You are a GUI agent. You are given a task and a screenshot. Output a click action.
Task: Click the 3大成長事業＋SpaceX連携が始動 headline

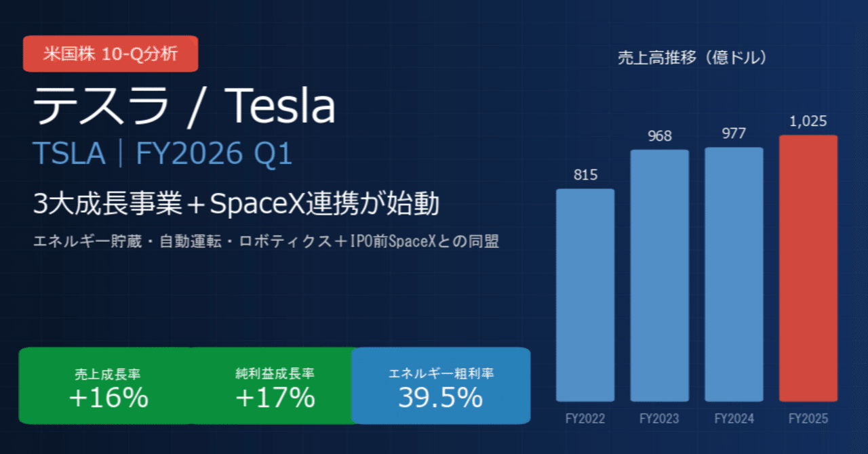(236, 203)
